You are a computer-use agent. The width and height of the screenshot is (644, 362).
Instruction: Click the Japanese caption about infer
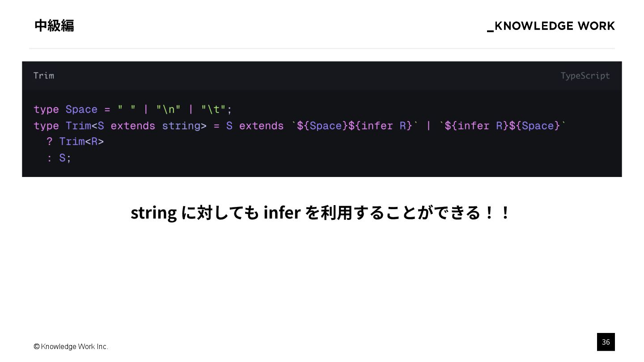(320, 212)
